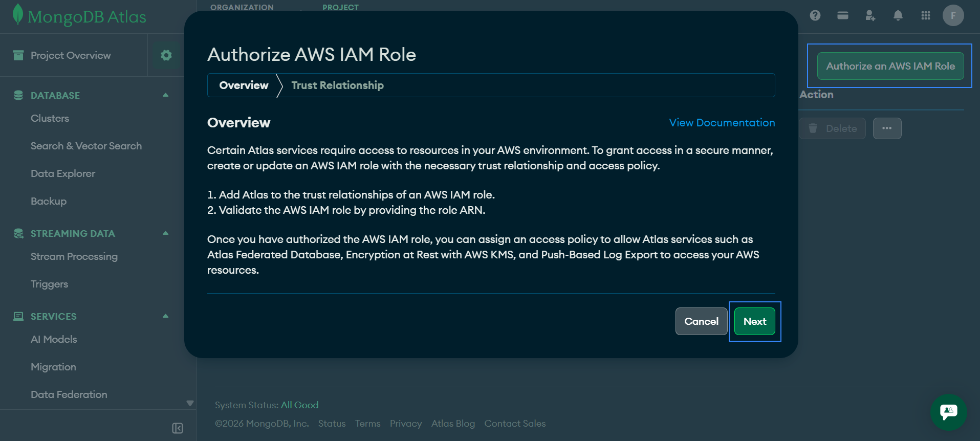Click the ORGANIZATION header label
The image size is (980, 441).
click(242, 7)
